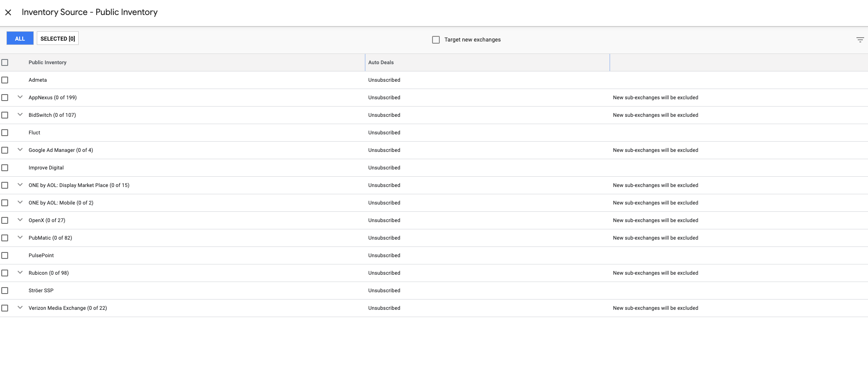868x365 pixels.
Task: Check the Google Ad Manager checkbox
Action: coord(5,150)
